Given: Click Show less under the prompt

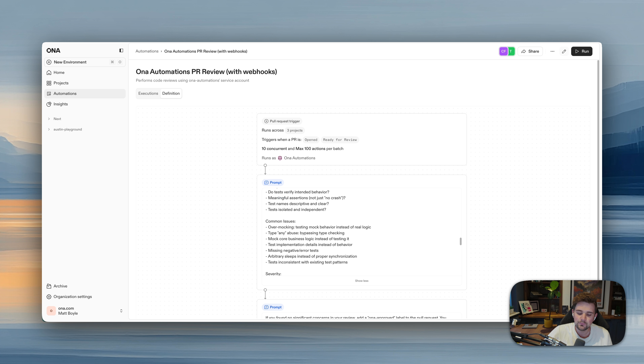Looking at the screenshot, I should (362, 281).
